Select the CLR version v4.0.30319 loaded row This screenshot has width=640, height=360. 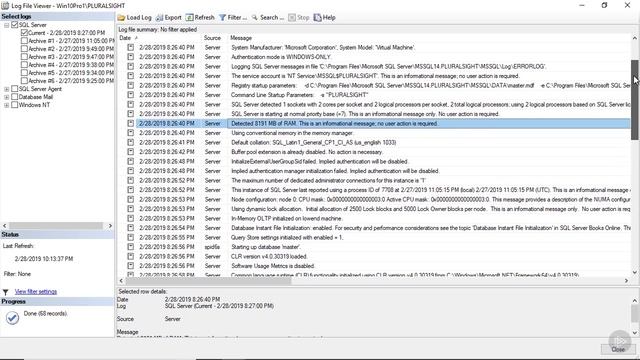tap(373, 256)
